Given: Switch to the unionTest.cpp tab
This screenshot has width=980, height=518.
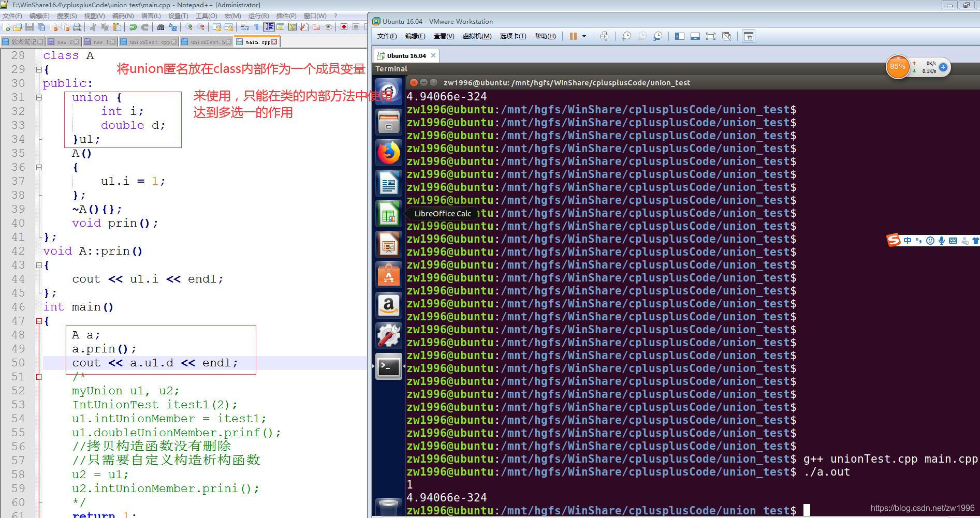Looking at the screenshot, I should point(149,42).
